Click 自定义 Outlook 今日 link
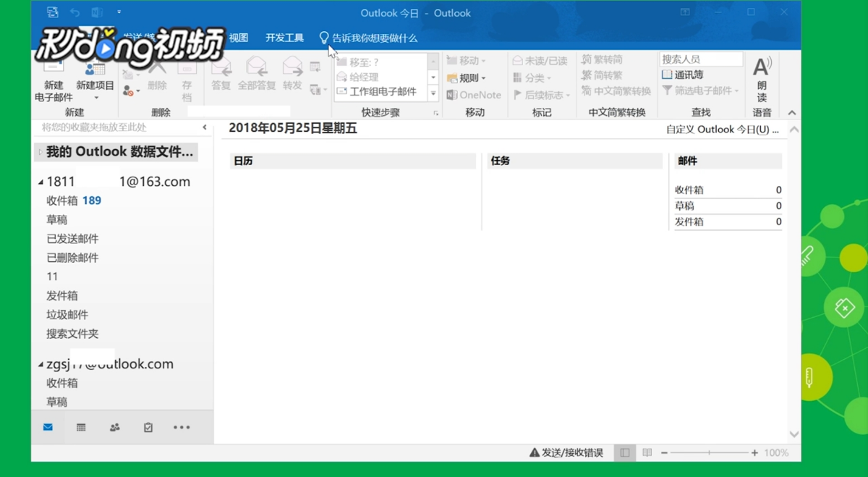The height and width of the screenshot is (477, 868). [x=723, y=130]
